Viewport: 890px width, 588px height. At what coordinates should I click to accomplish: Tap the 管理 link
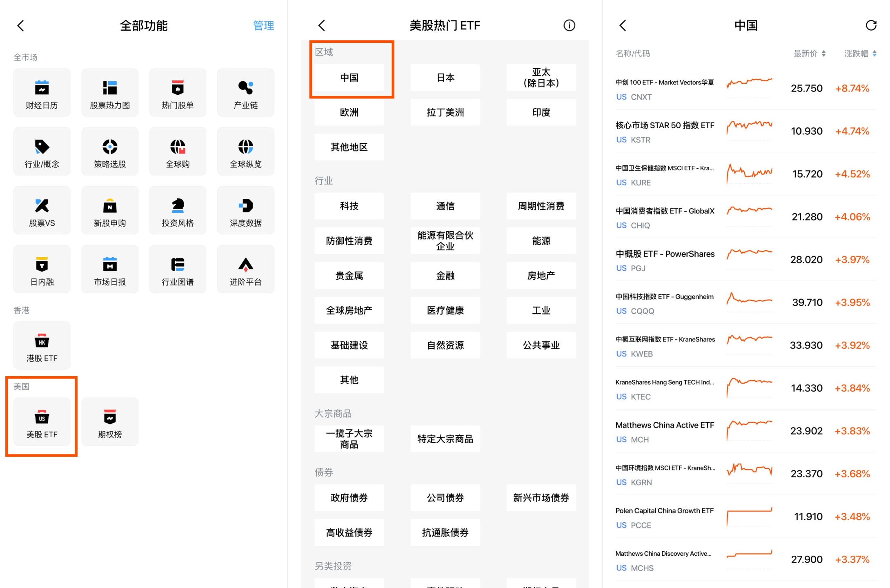click(x=263, y=26)
